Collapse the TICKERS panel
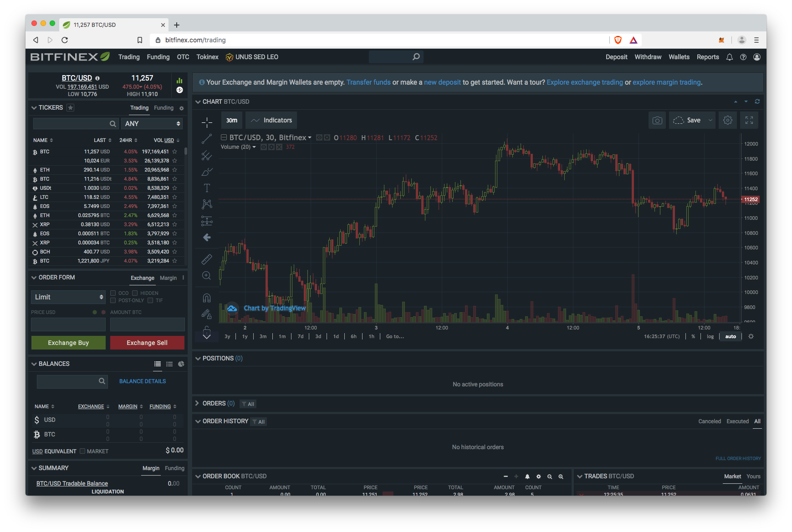 [34, 108]
